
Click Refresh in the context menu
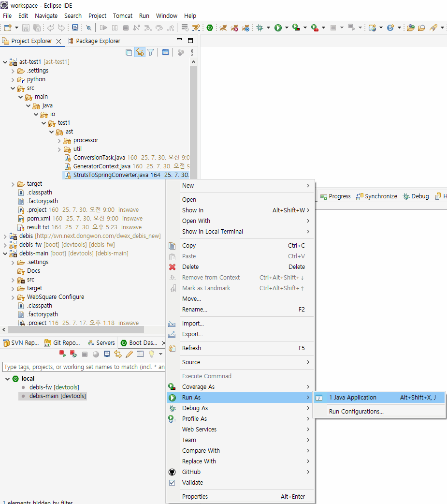point(239,348)
